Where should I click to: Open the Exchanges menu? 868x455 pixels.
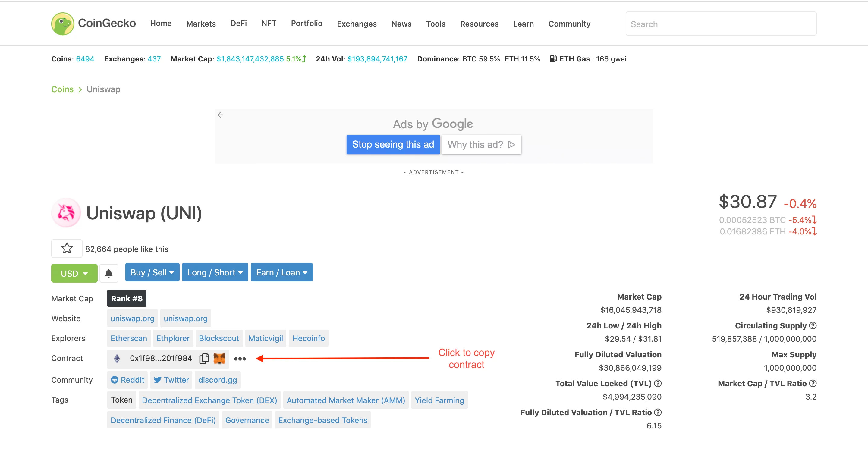point(357,24)
